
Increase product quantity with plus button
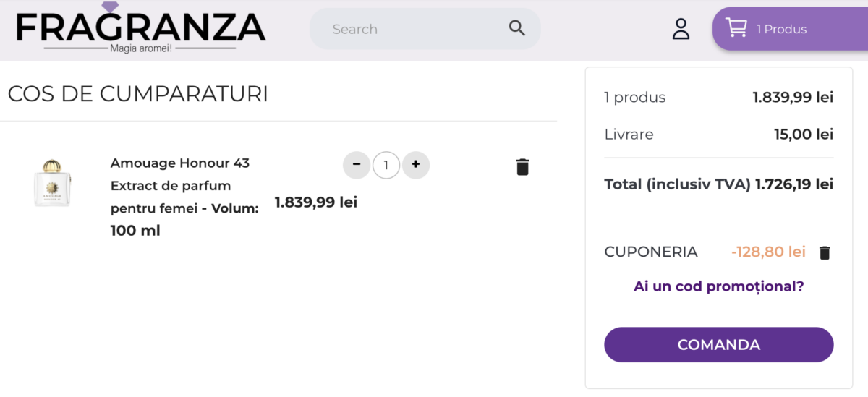point(416,165)
